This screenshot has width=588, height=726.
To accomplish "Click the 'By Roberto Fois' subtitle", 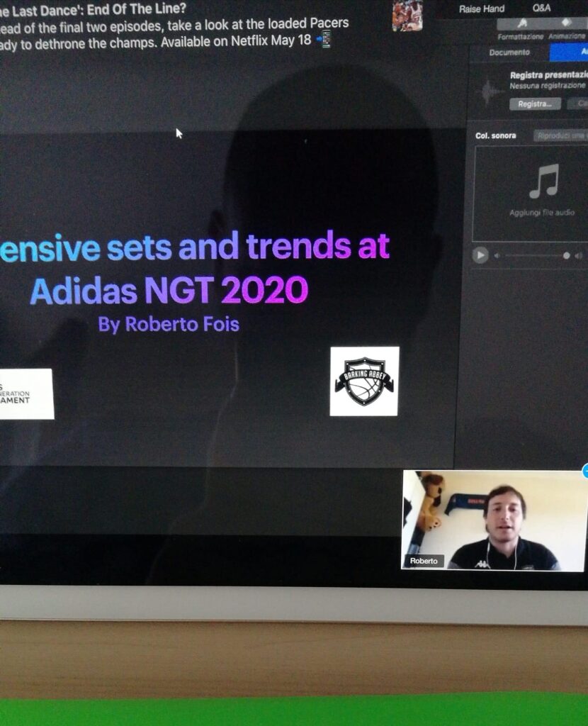I will (169, 324).
